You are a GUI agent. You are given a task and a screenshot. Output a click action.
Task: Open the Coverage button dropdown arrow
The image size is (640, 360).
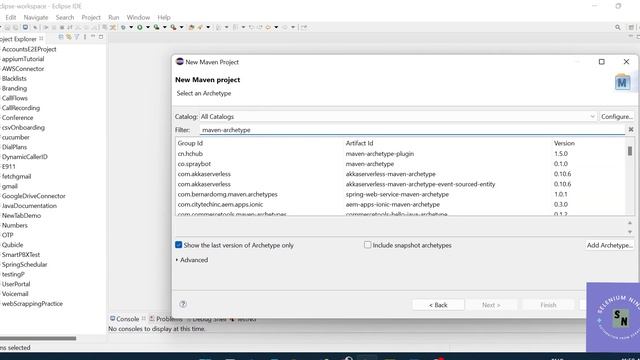coord(164,27)
